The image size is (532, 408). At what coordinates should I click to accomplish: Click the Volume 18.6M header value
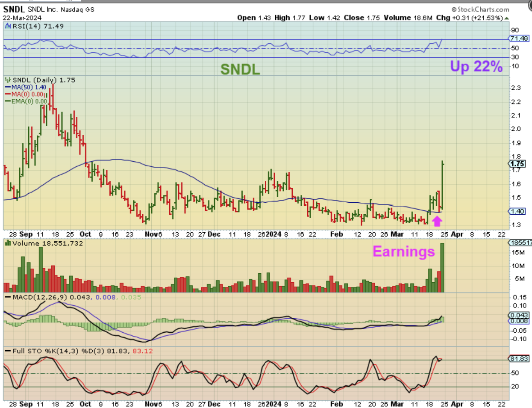pos(407,18)
